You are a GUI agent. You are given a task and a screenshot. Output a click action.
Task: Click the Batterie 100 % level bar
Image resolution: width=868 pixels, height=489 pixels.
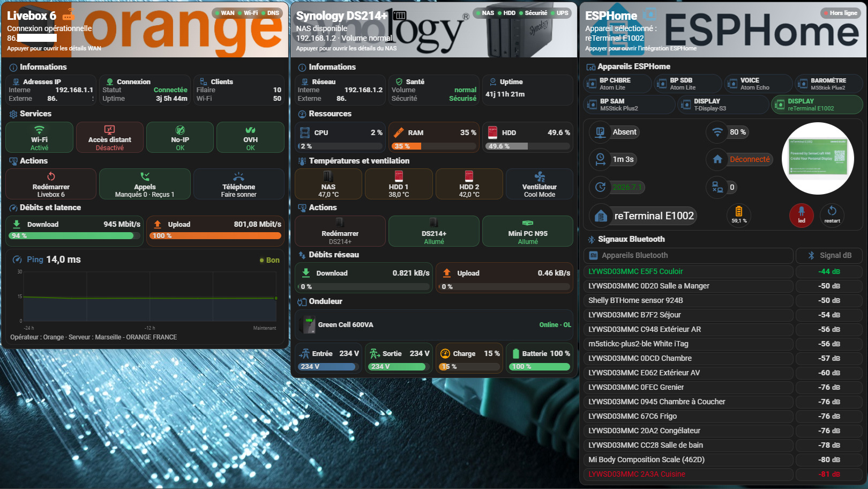click(x=540, y=367)
